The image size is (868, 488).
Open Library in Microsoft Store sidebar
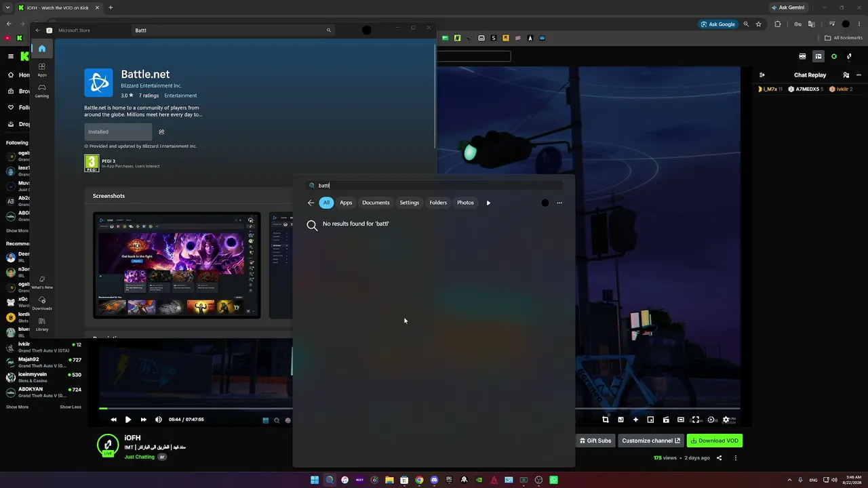42,324
